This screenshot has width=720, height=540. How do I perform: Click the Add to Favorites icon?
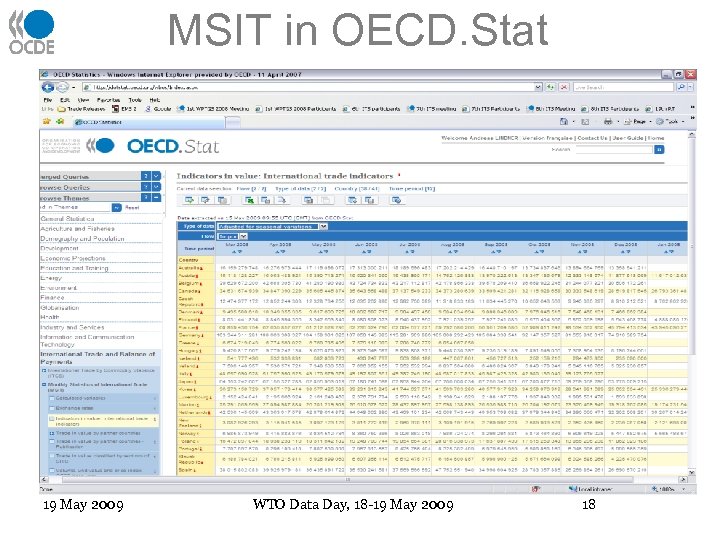(60, 122)
